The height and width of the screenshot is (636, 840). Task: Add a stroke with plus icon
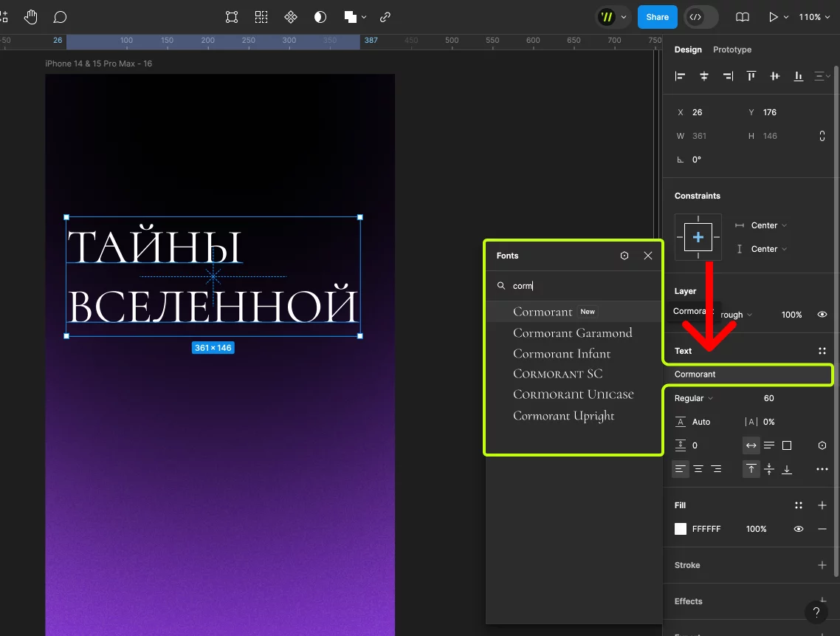[822, 564]
